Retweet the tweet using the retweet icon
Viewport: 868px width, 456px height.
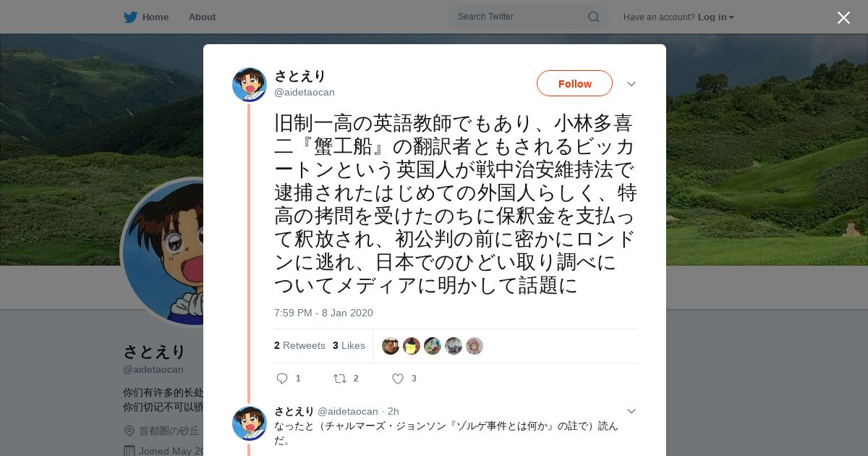tap(339, 378)
